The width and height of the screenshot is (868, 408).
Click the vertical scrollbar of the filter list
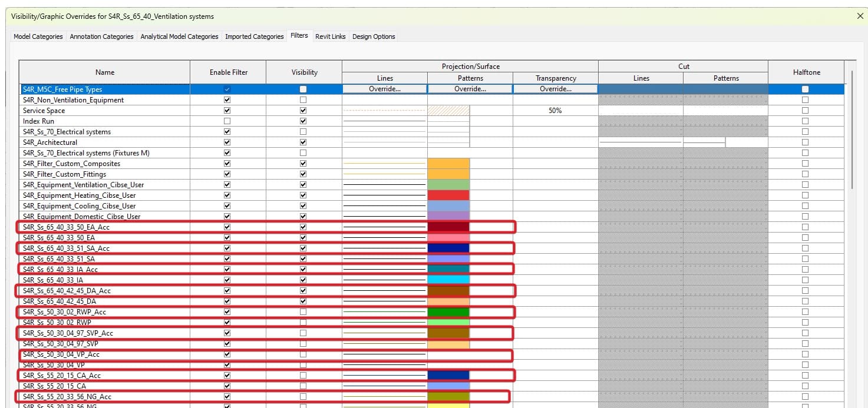coord(852,130)
